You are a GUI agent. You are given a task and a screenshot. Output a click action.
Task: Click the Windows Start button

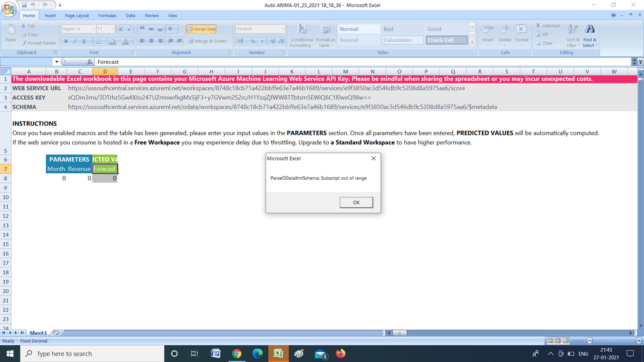(x=10, y=354)
